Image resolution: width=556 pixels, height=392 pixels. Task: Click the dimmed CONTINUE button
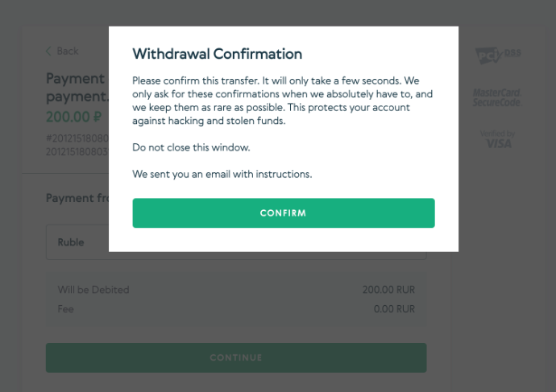point(236,357)
